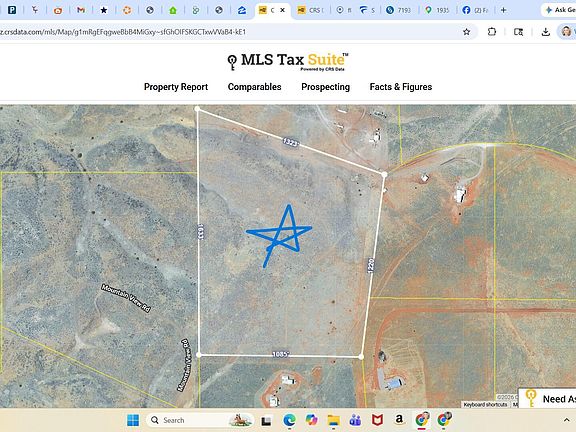Open the Chrome profile avatar
The image size is (576, 432).
point(566,32)
